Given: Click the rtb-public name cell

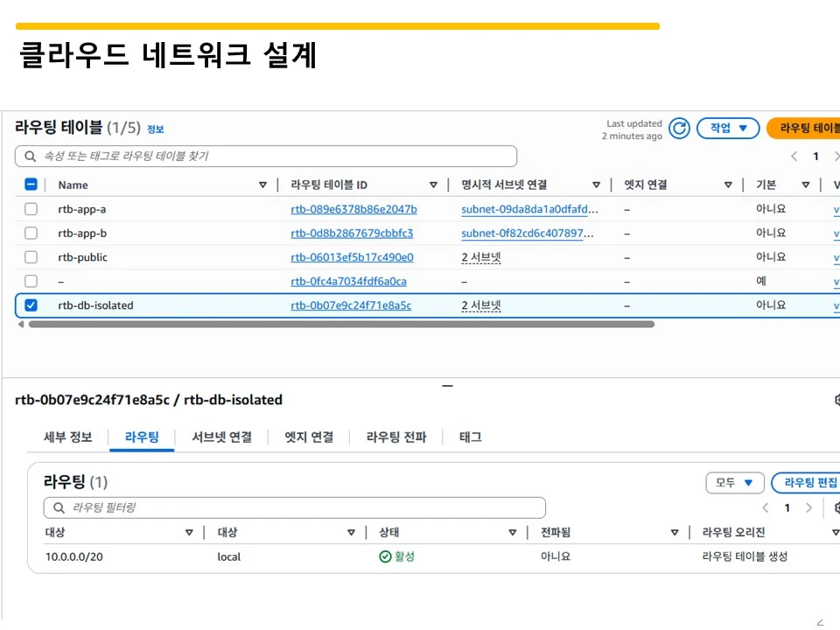Looking at the screenshot, I should (x=82, y=257).
